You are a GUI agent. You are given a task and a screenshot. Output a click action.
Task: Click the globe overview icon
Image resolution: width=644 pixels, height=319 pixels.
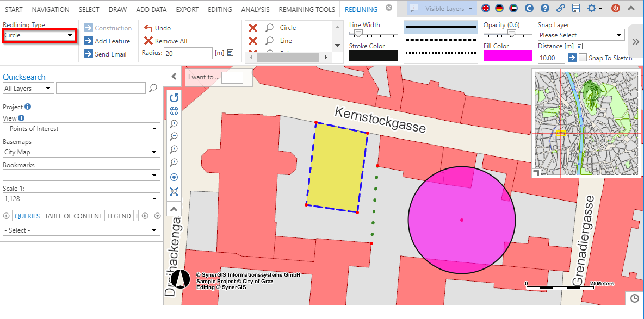tap(174, 110)
